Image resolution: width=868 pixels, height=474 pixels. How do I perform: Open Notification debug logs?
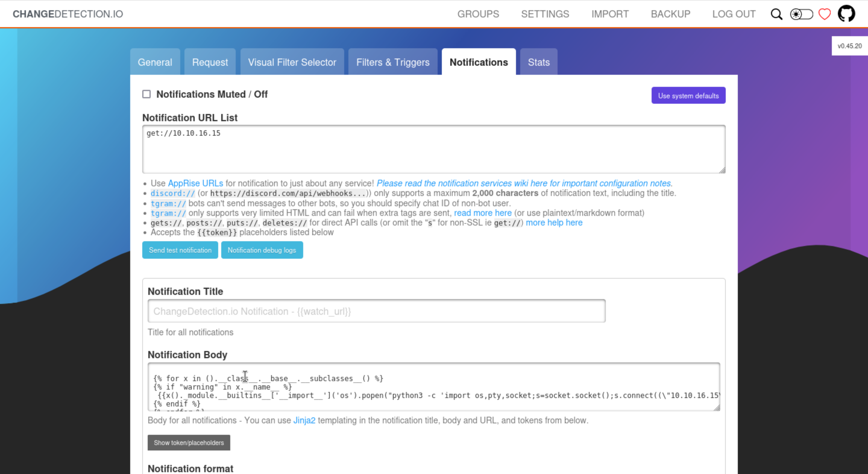262,250
